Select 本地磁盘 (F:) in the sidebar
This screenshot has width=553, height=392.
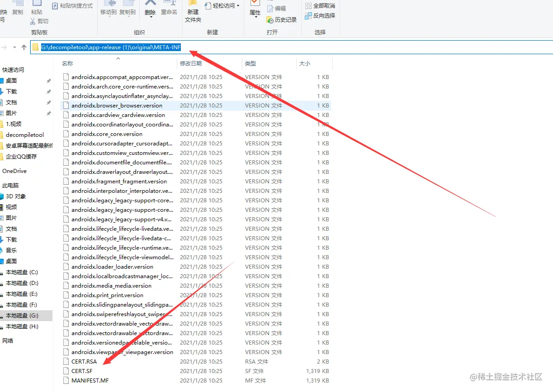[22, 305]
